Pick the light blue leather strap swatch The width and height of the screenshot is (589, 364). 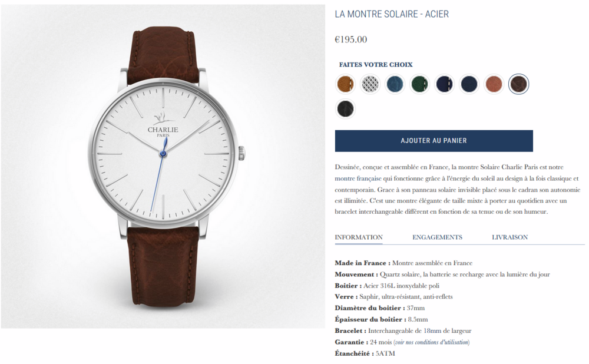pos(395,84)
